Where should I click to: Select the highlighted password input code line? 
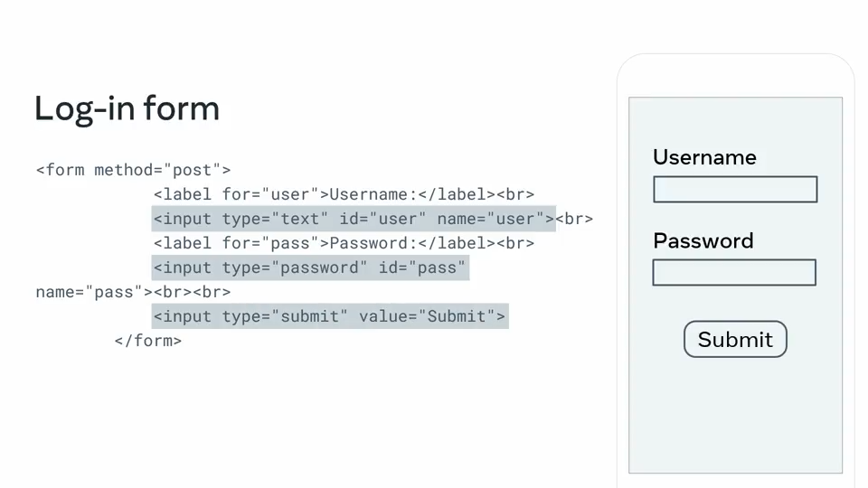click(x=310, y=267)
